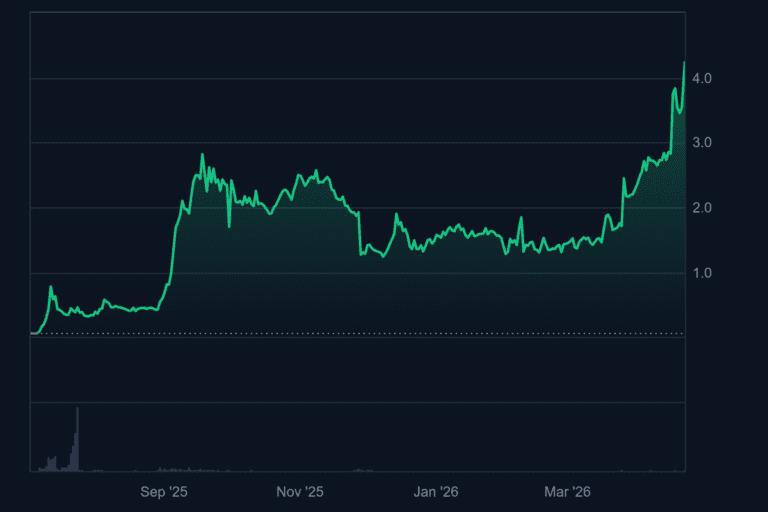Screen dimensions: 768x512
Task: Click the bottom of the late-November steep drop
Action: [x=360, y=254]
